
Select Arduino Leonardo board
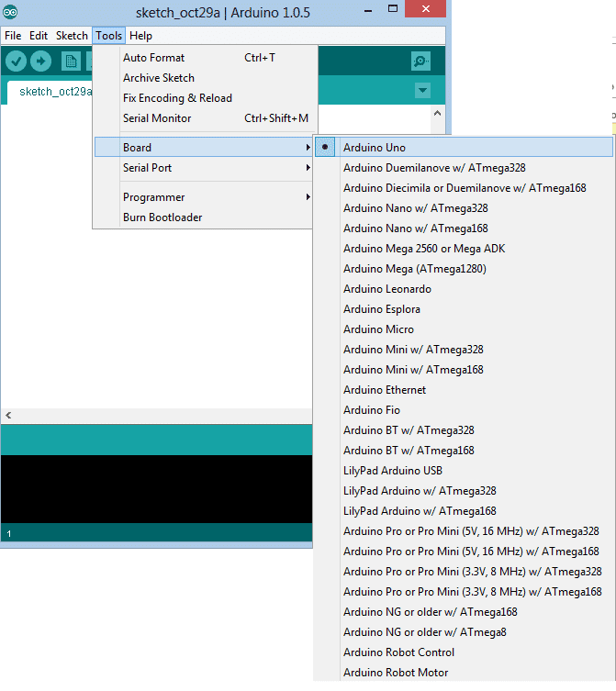click(x=463, y=289)
